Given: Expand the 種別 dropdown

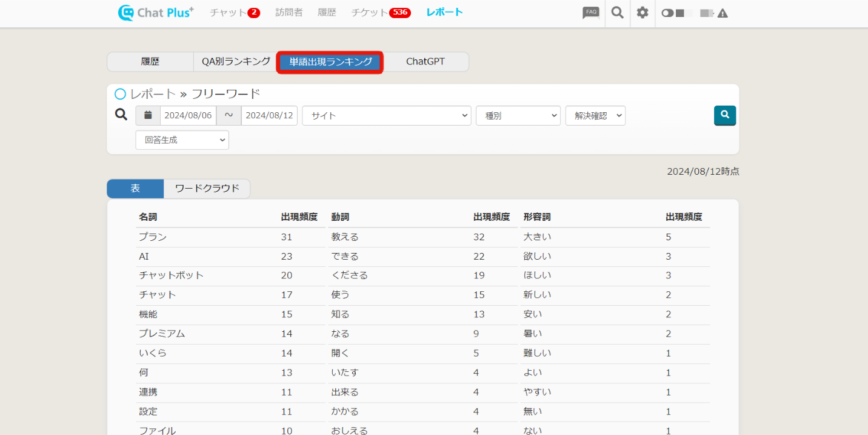Looking at the screenshot, I should tap(518, 115).
